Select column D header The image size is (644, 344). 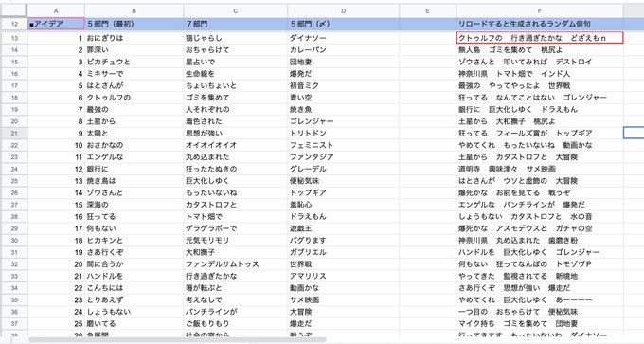pyautogui.click(x=343, y=11)
